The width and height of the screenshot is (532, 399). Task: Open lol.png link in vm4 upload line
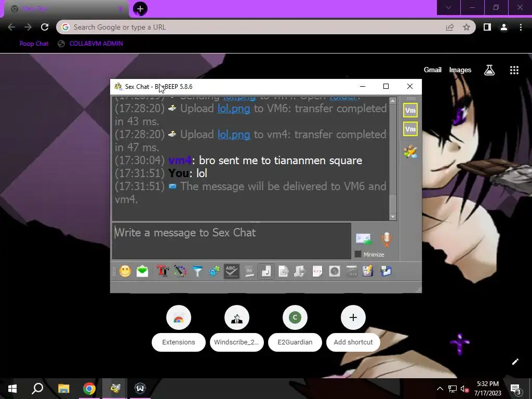[x=234, y=135]
